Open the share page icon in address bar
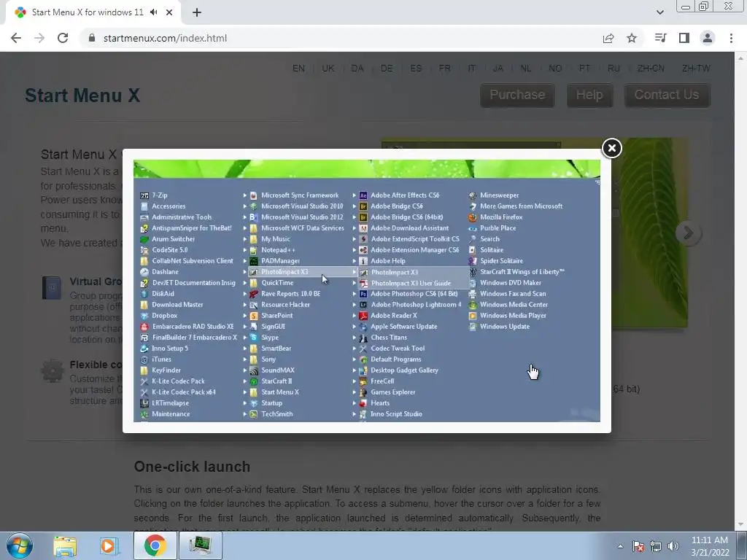This screenshot has width=747, height=560. coord(608,38)
